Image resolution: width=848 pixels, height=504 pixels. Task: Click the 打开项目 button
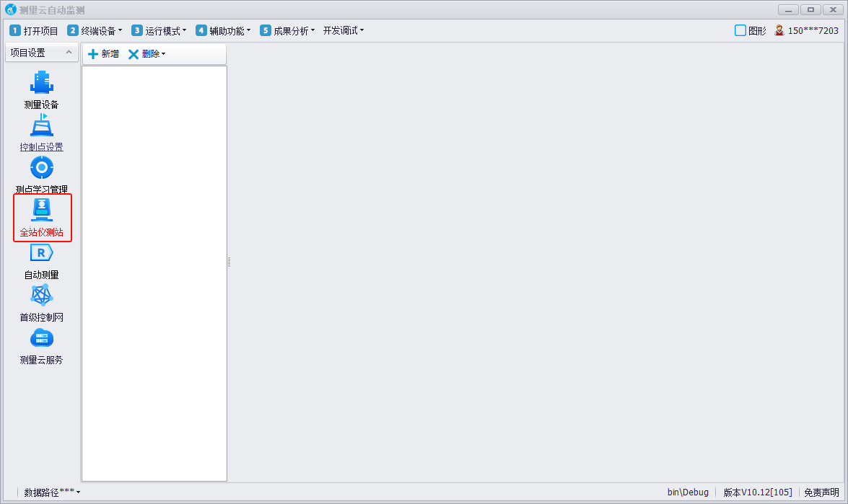(34, 31)
